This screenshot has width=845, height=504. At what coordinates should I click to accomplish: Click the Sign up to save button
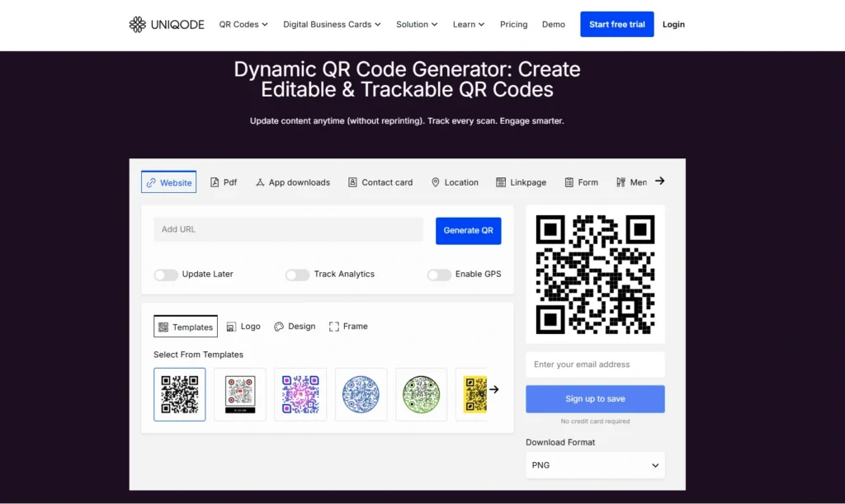tap(595, 399)
